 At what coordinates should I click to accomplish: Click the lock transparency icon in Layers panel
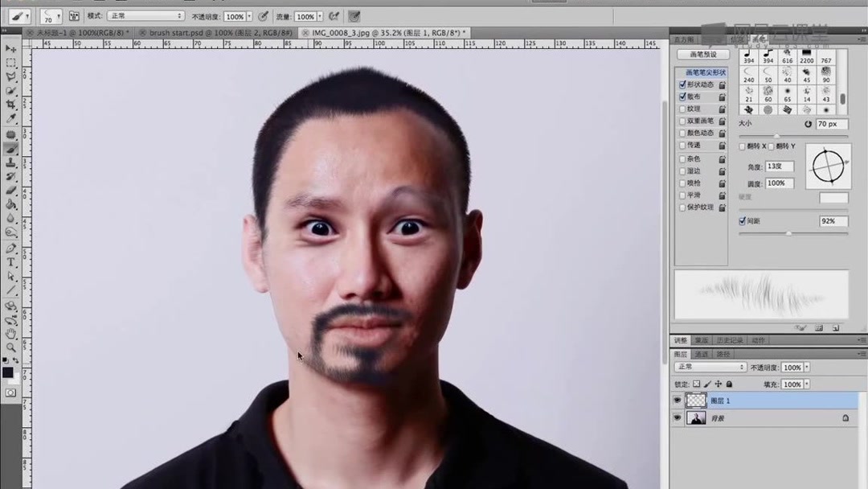click(697, 384)
